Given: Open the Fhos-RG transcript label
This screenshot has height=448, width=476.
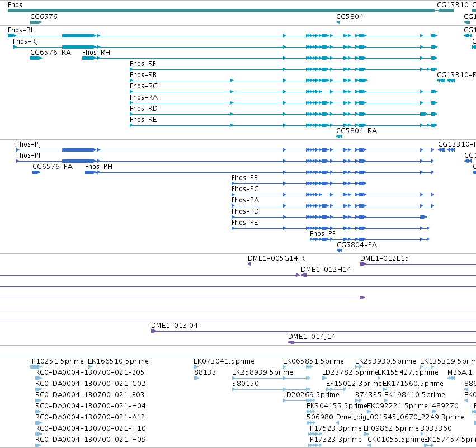Looking at the screenshot, I should (144, 86).
